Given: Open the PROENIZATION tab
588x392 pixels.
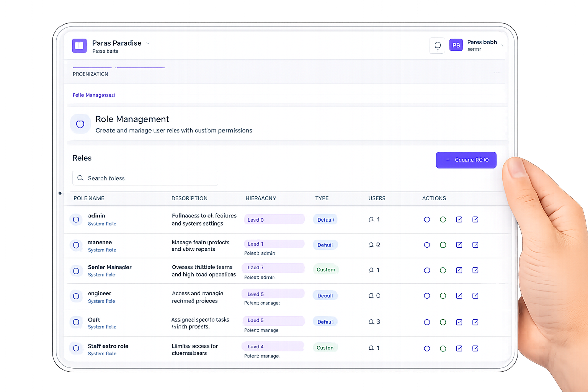Looking at the screenshot, I should tap(90, 74).
